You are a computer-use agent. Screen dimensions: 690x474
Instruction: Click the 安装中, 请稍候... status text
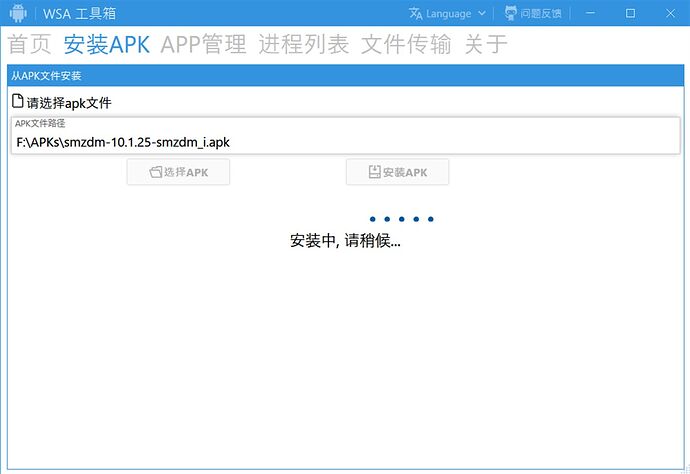tap(345, 241)
